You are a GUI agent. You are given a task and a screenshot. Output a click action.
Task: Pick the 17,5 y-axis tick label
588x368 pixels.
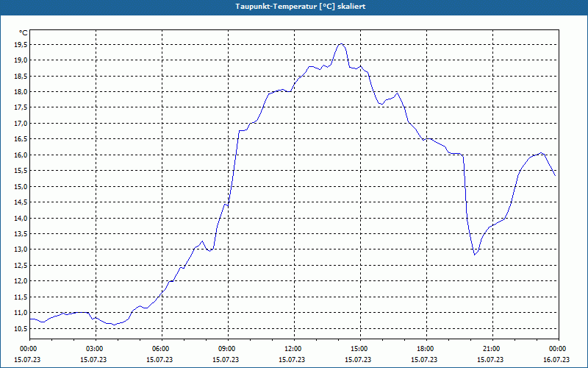pyautogui.click(x=21, y=107)
